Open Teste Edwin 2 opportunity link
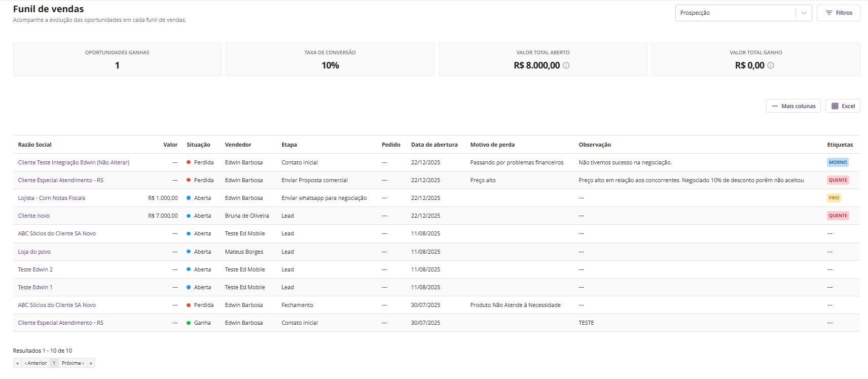 click(35, 269)
